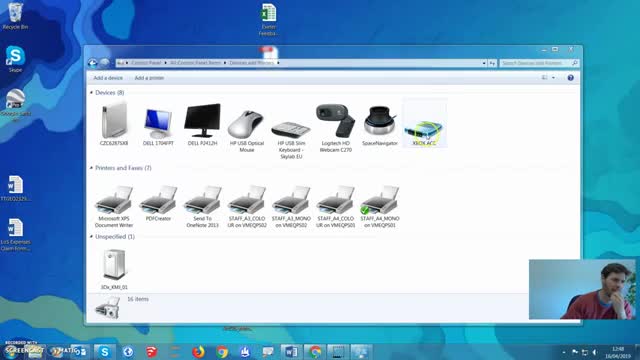Click Add a printer
The image size is (640, 360).
point(149,78)
